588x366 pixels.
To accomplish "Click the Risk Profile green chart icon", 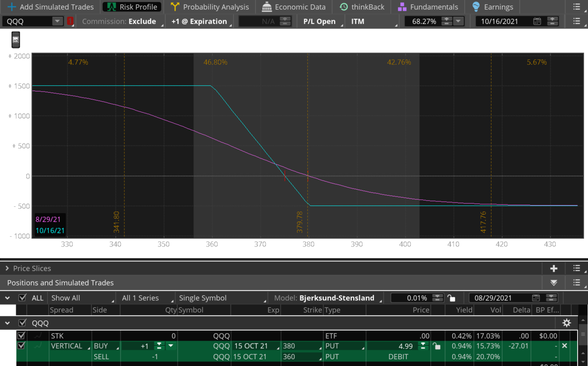I will tap(112, 7).
